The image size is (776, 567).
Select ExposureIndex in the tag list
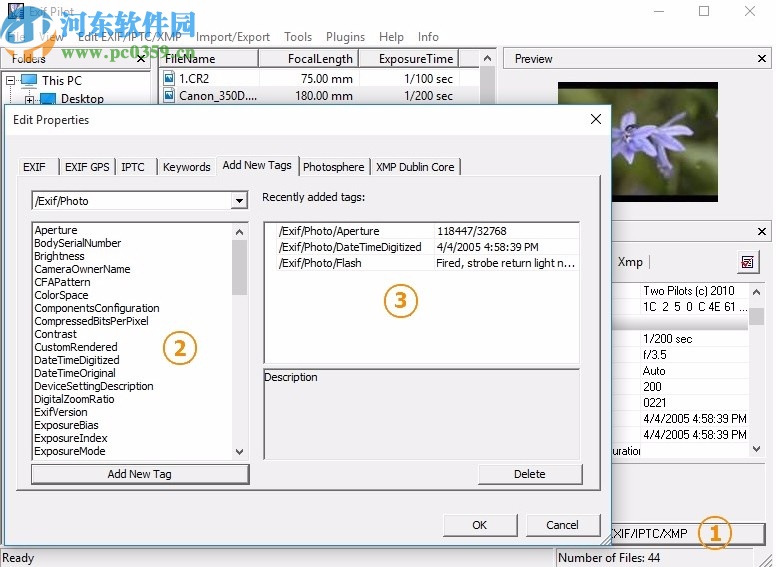71,438
